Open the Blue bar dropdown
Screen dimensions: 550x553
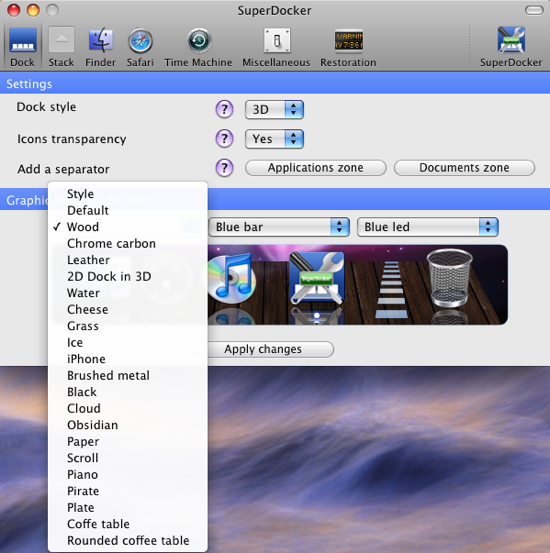279,227
